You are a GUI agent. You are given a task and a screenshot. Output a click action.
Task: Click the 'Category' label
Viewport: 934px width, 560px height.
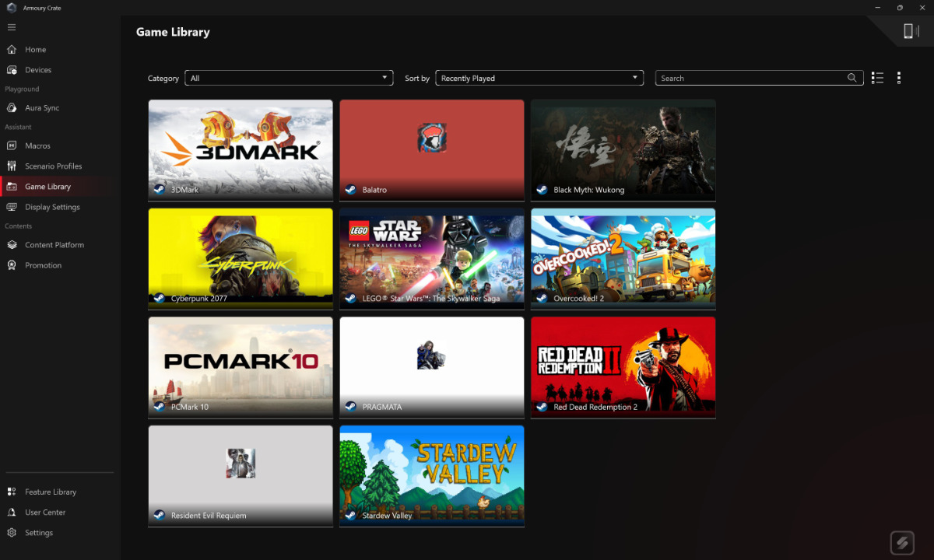click(163, 78)
